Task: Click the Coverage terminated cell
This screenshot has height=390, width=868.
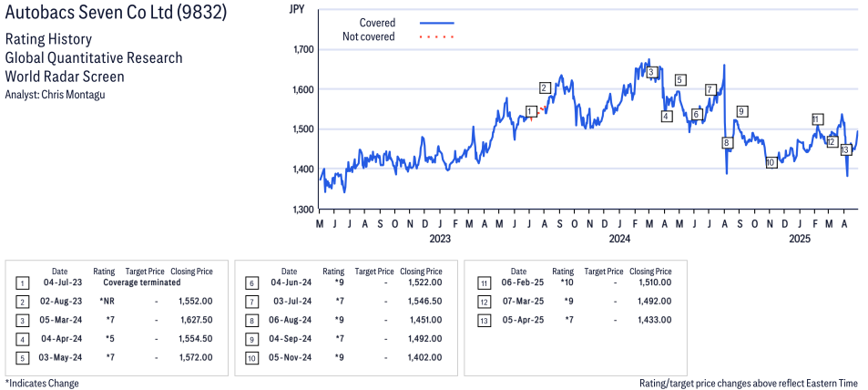Action: point(142,282)
